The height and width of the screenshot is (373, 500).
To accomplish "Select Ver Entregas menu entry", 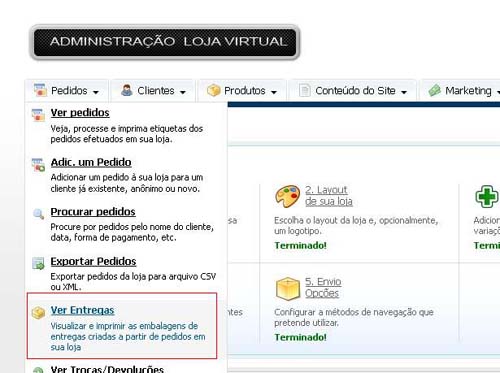I will point(82,310).
